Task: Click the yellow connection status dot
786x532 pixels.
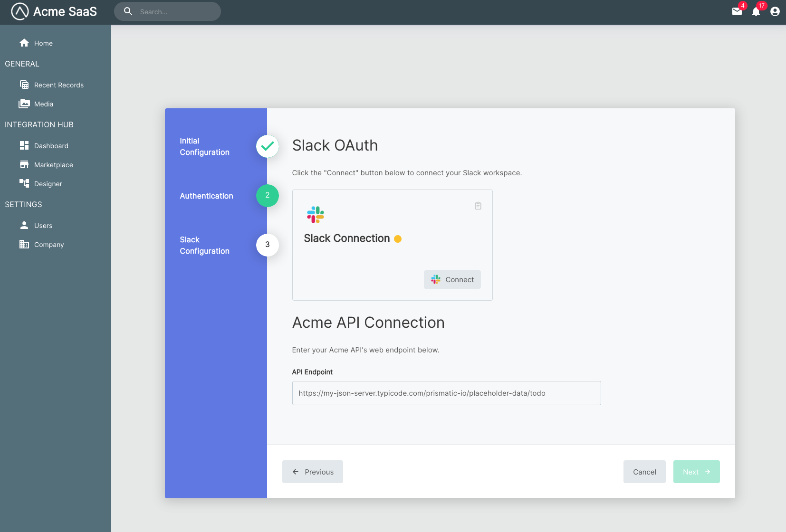Action: click(x=398, y=239)
